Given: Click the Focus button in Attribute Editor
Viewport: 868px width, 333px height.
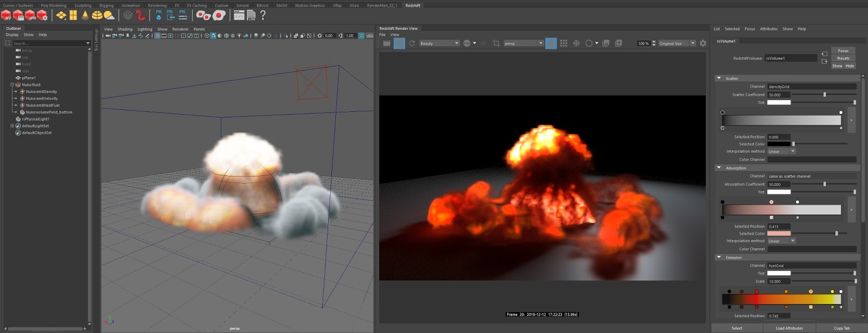Looking at the screenshot, I should pyautogui.click(x=843, y=51).
